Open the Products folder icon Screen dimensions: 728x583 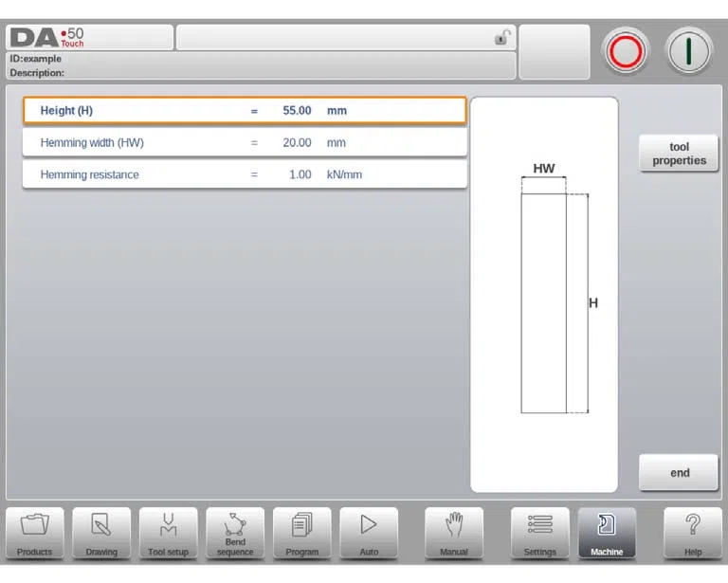pyautogui.click(x=35, y=533)
